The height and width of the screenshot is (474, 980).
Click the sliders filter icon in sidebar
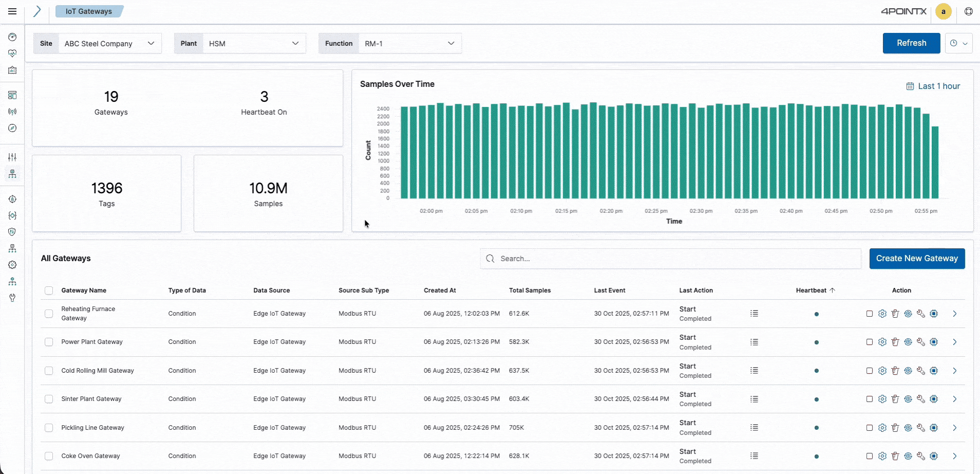coord(12,157)
